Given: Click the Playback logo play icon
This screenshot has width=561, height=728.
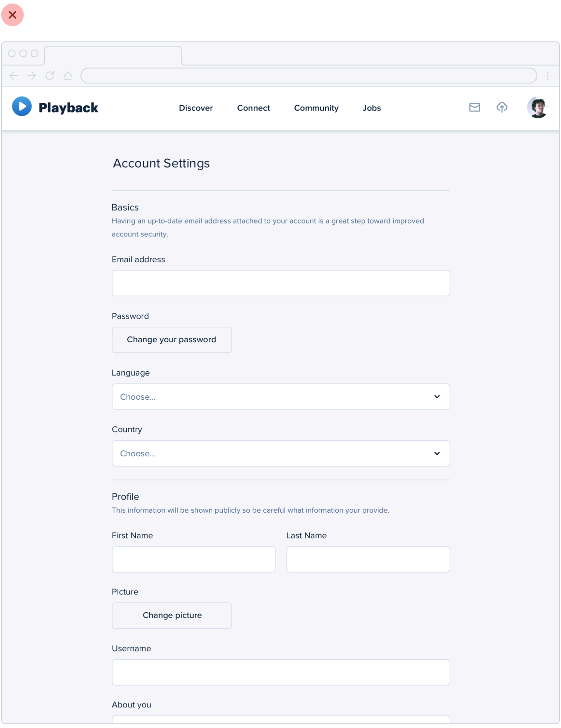Looking at the screenshot, I should [x=22, y=107].
